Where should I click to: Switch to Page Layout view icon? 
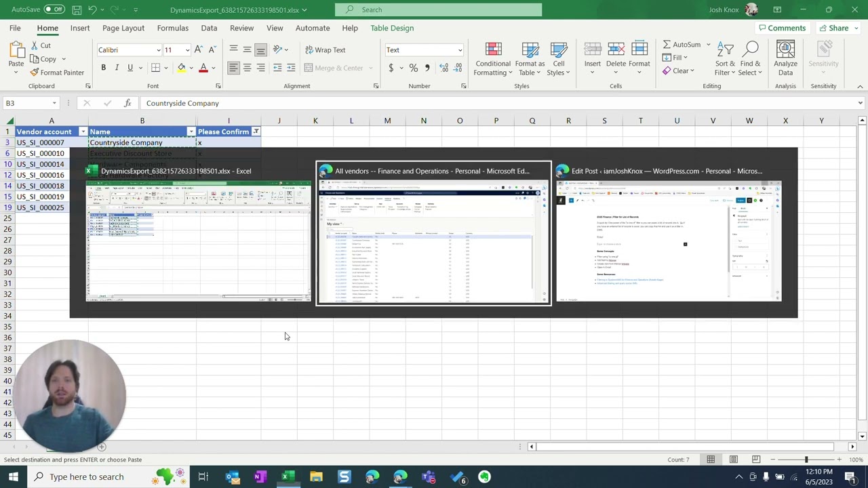[733, 460]
